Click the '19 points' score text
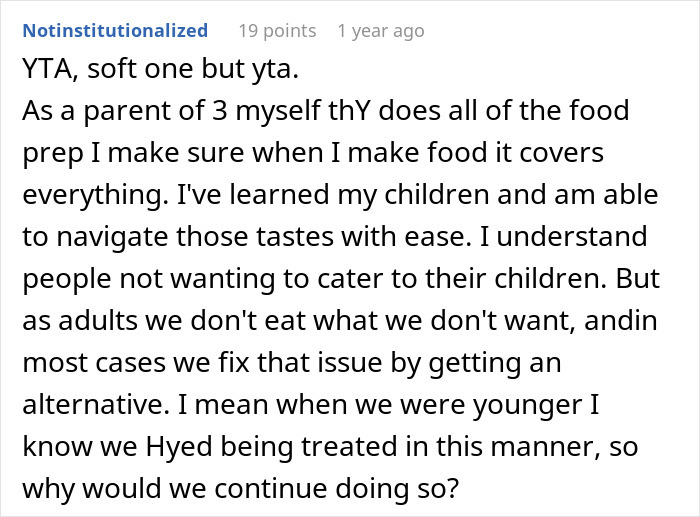The image size is (700, 517). coord(277,31)
